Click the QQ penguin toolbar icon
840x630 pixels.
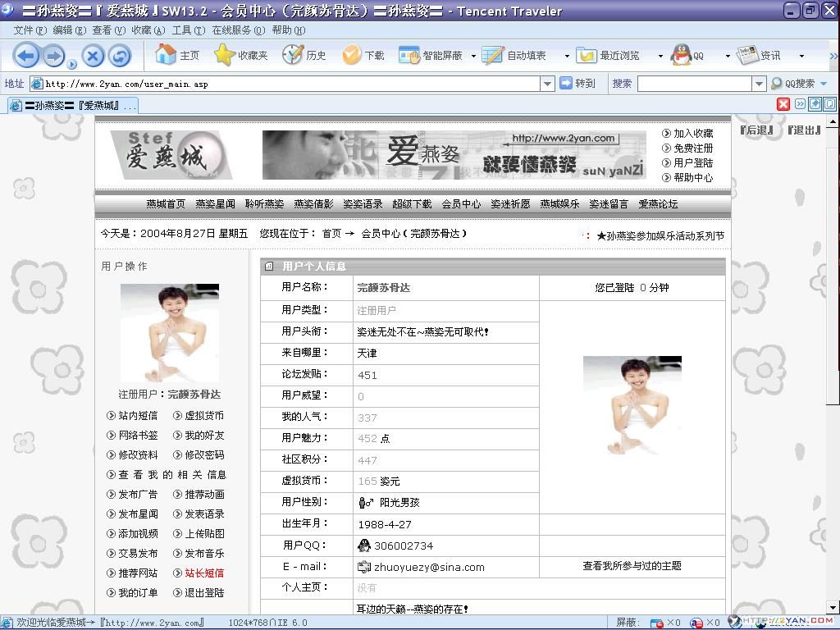(x=681, y=54)
